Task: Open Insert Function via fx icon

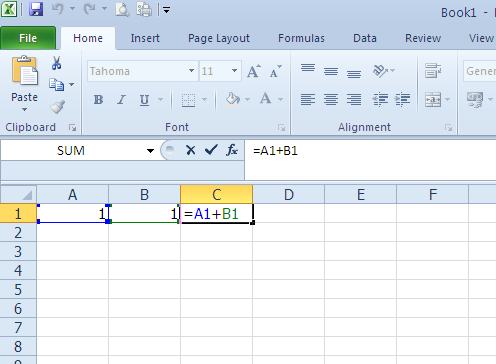Action: click(232, 150)
